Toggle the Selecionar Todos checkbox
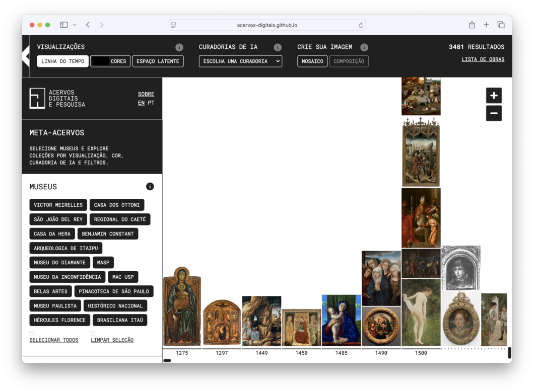Image resolution: width=534 pixels, height=392 pixels. [x=31, y=333]
